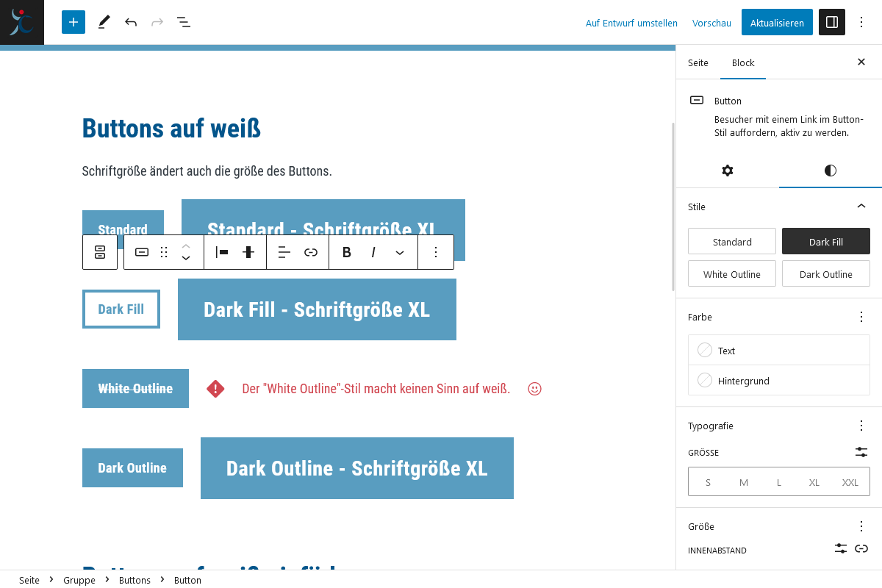
Task: Open more text formatting options with the chevron
Action: tap(400, 252)
